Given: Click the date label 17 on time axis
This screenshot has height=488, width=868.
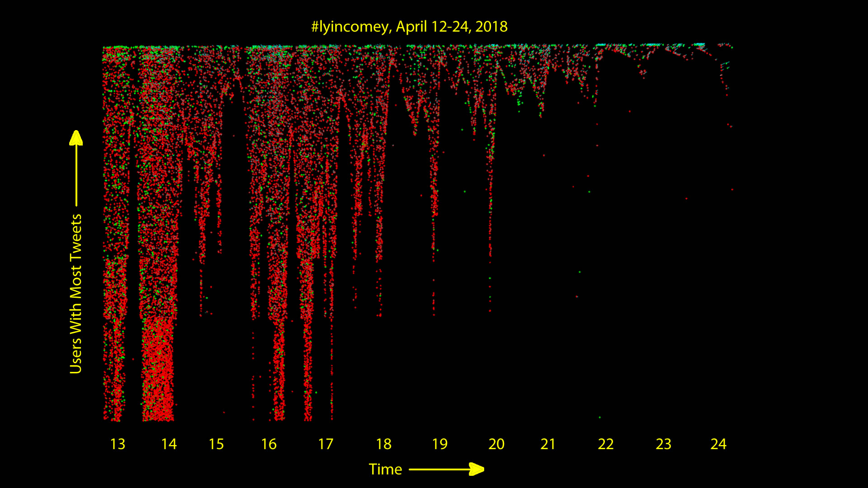Looking at the screenshot, I should [x=325, y=444].
